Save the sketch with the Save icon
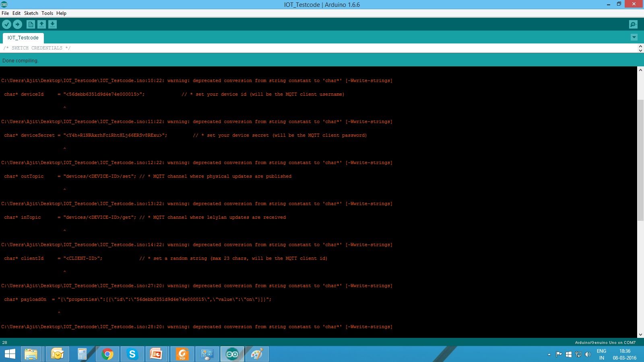The image size is (644, 362). pyautogui.click(x=52, y=25)
